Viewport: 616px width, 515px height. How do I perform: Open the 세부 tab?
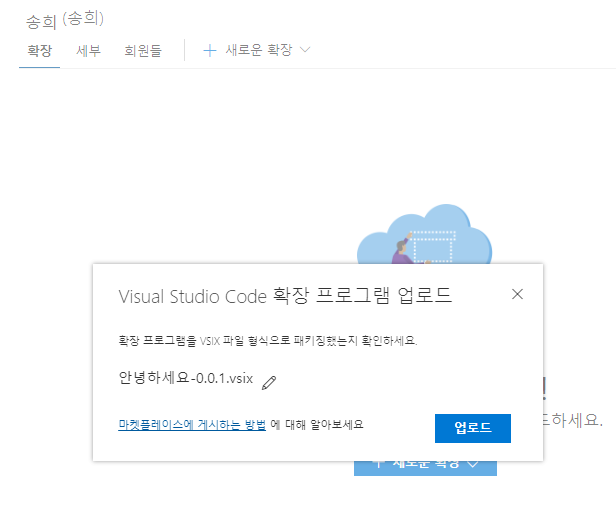click(88, 51)
